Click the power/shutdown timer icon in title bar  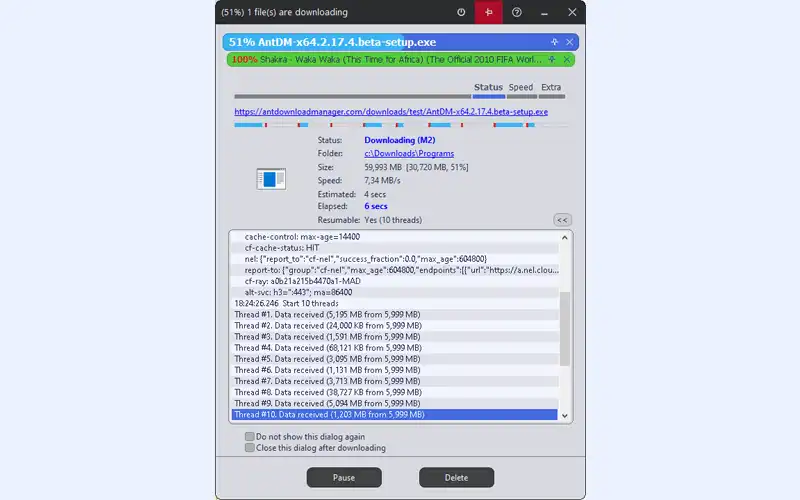[x=461, y=12]
